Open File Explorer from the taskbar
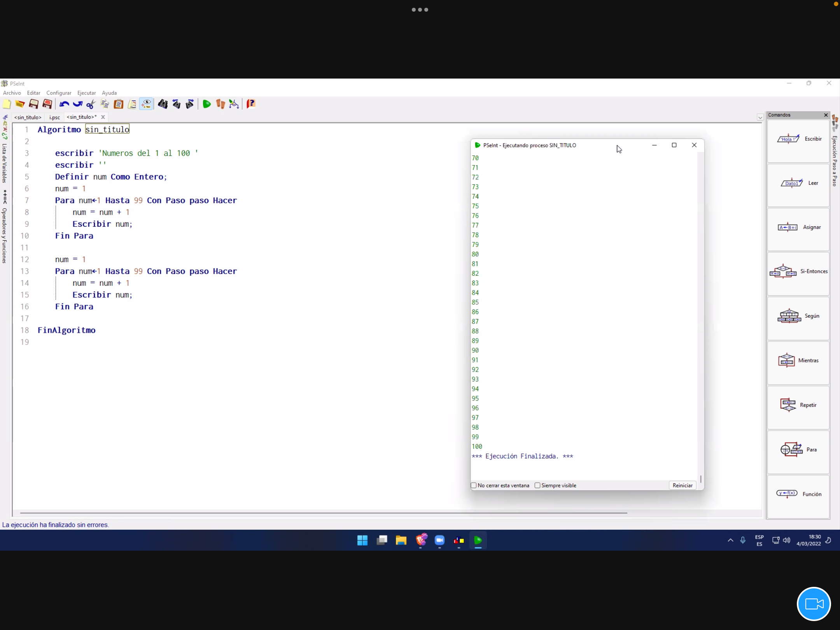This screenshot has width=840, height=630. coord(401,540)
